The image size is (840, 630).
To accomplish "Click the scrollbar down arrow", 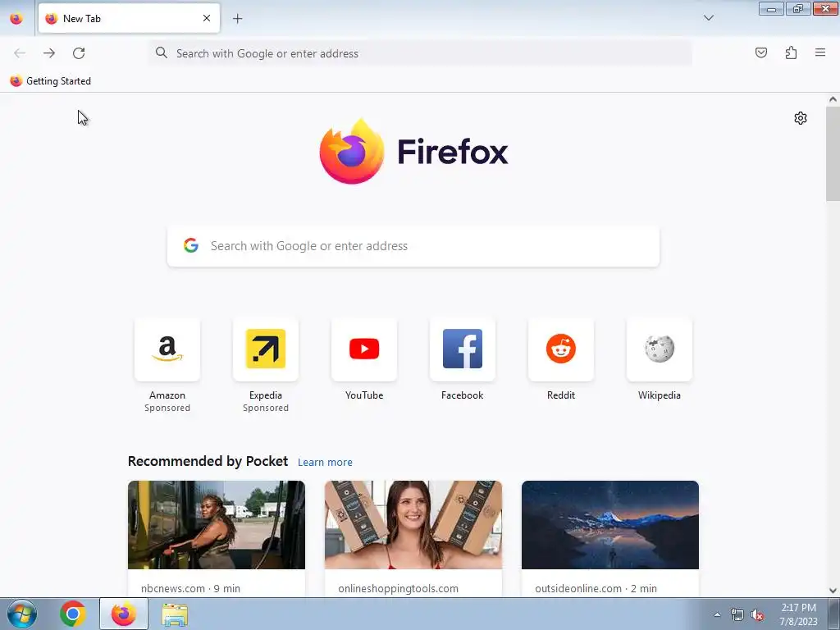I will 833,591.
